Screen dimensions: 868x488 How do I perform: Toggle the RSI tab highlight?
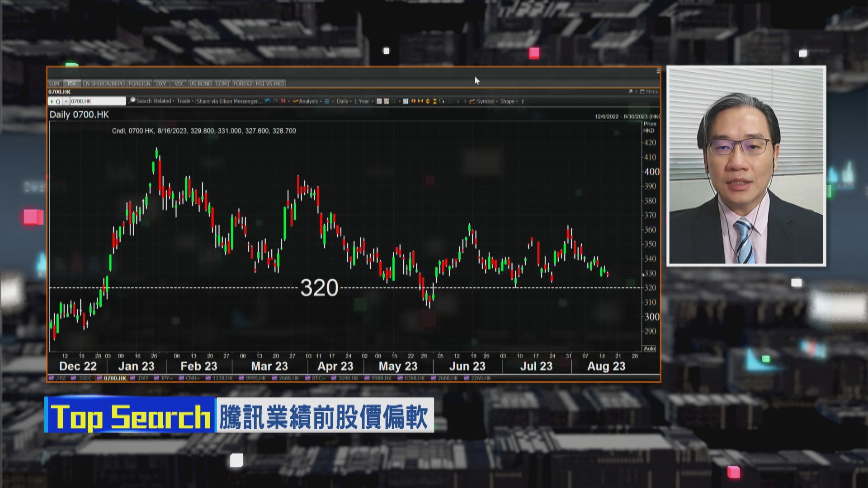point(71,83)
